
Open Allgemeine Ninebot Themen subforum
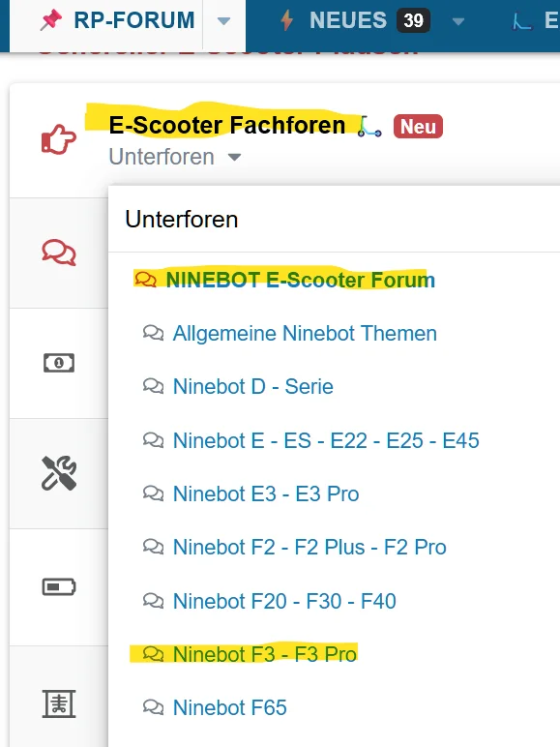tap(305, 333)
